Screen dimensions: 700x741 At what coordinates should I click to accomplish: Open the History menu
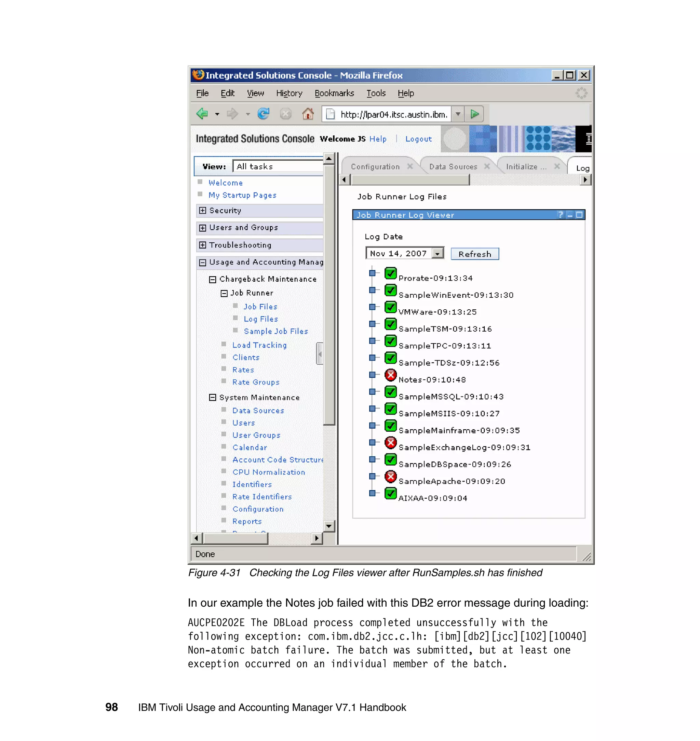coord(289,93)
